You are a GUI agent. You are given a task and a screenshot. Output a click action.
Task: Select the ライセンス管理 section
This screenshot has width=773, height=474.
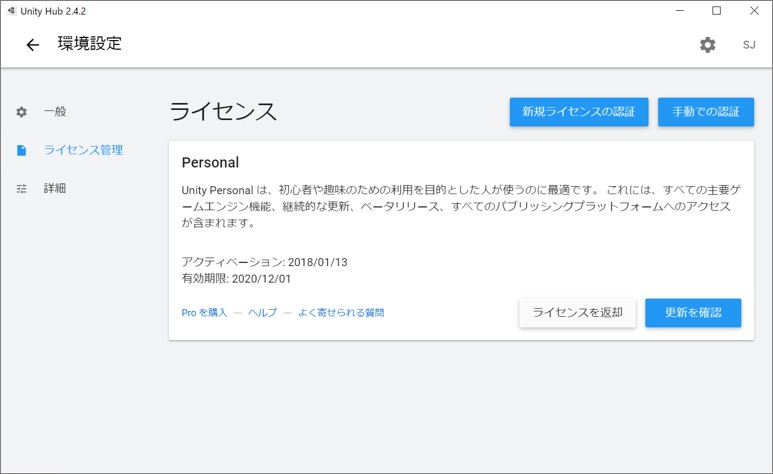pos(83,150)
